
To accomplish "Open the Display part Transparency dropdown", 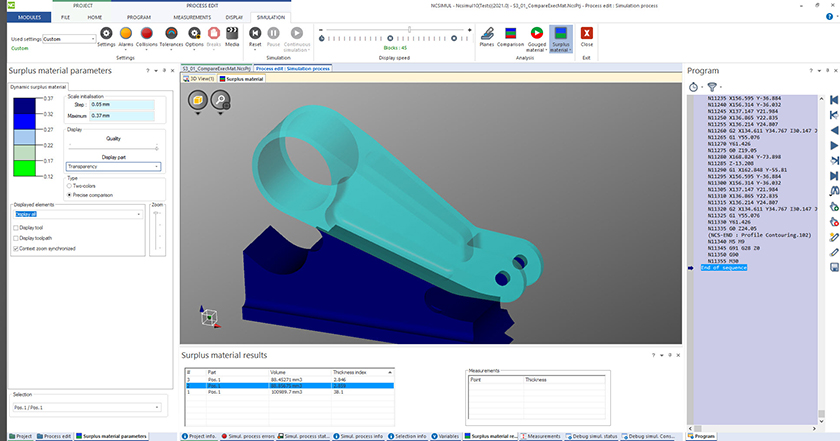I will pos(113,166).
